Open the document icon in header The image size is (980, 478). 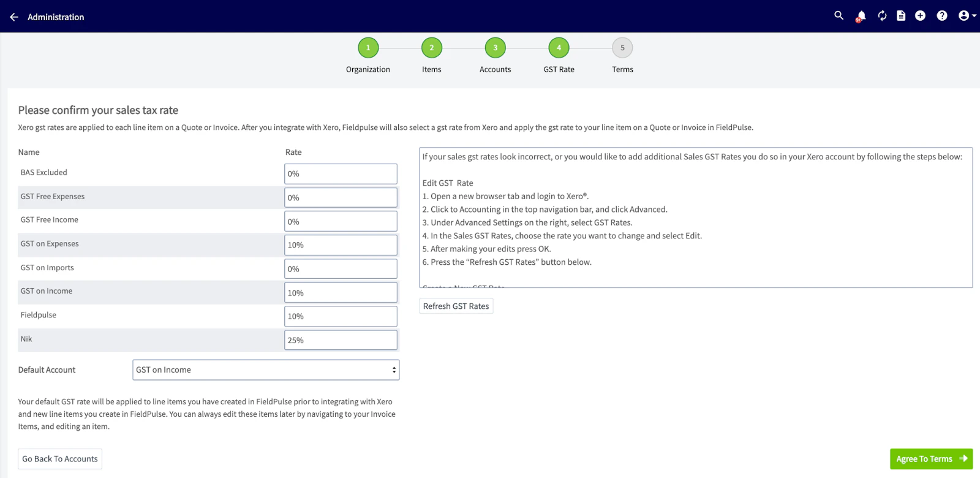click(x=901, y=16)
